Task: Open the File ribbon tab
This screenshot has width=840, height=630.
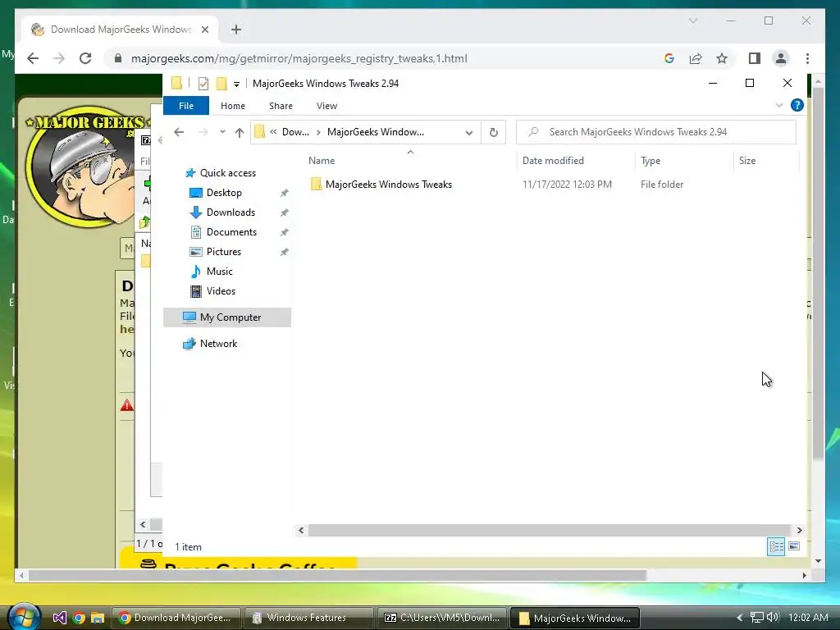Action: [186, 106]
